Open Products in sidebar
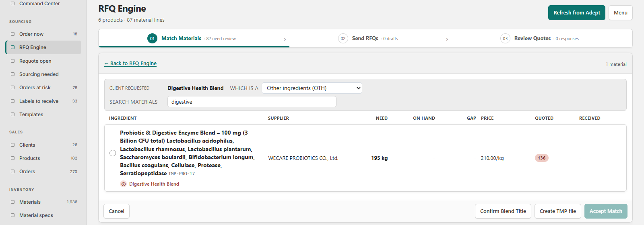Viewport: 644px width, 225px height. pyautogui.click(x=43, y=158)
